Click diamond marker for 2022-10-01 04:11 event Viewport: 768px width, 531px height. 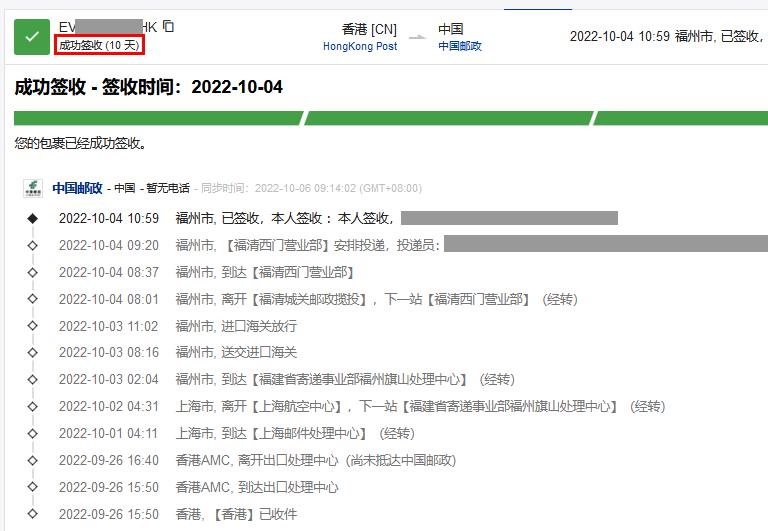(32, 434)
